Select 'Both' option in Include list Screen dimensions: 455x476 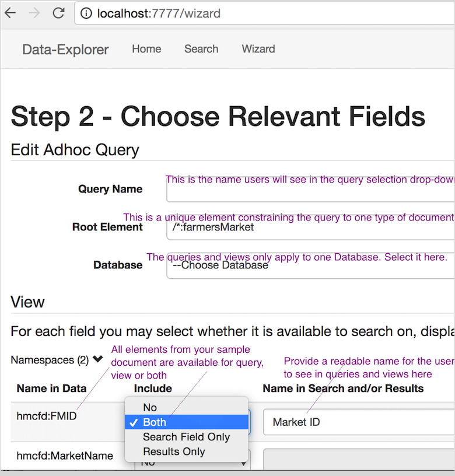[x=155, y=422]
